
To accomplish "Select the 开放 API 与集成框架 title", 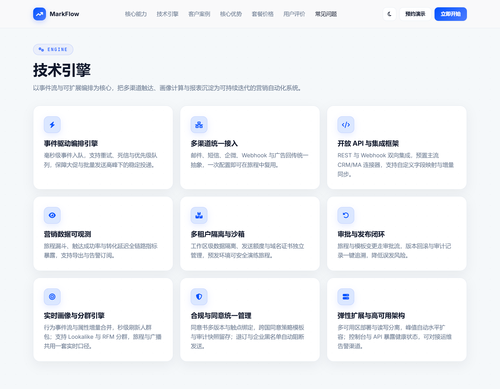I will [368, 144].
